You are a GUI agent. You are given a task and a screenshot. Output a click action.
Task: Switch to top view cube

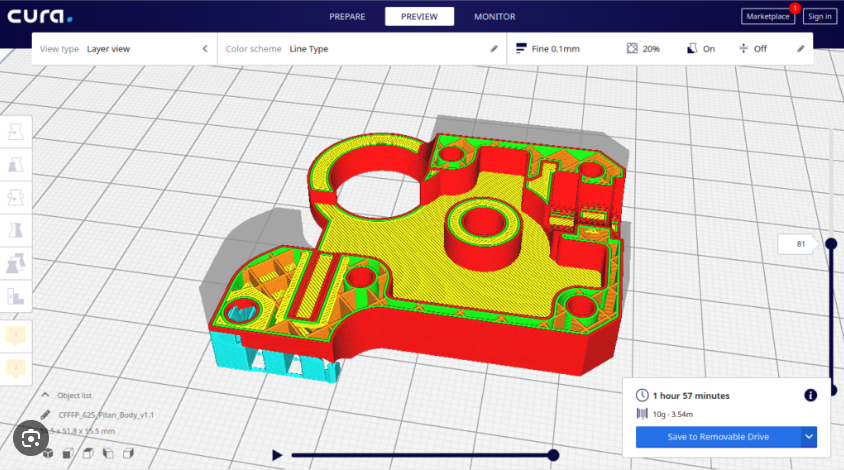[x=88, y=453]
